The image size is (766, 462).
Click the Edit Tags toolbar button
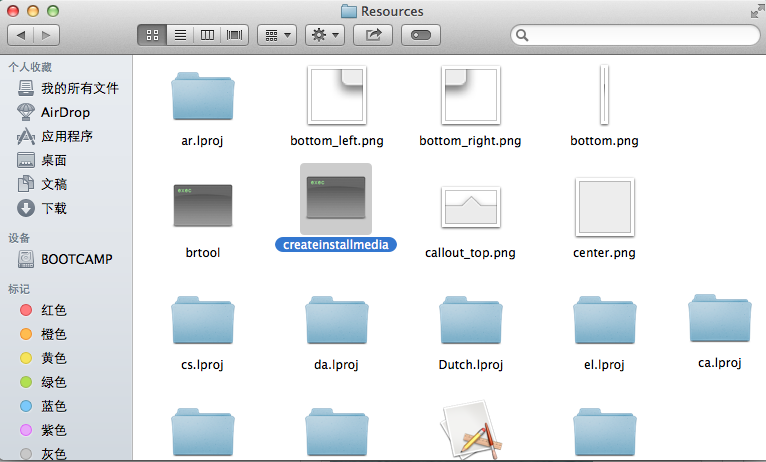tap(421, 35)
